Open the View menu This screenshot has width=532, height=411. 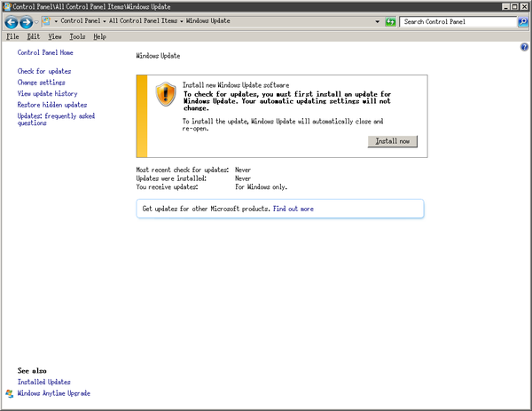point(55,36)
